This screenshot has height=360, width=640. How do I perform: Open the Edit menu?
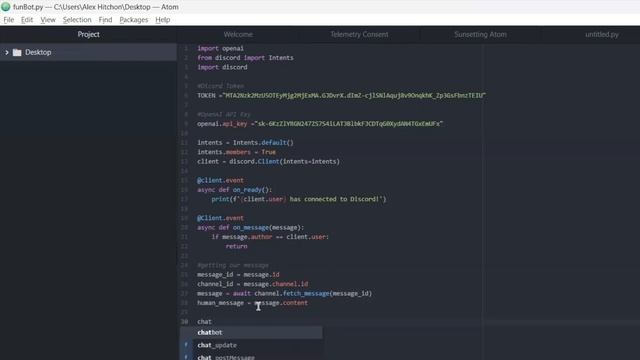pos(27,20)
